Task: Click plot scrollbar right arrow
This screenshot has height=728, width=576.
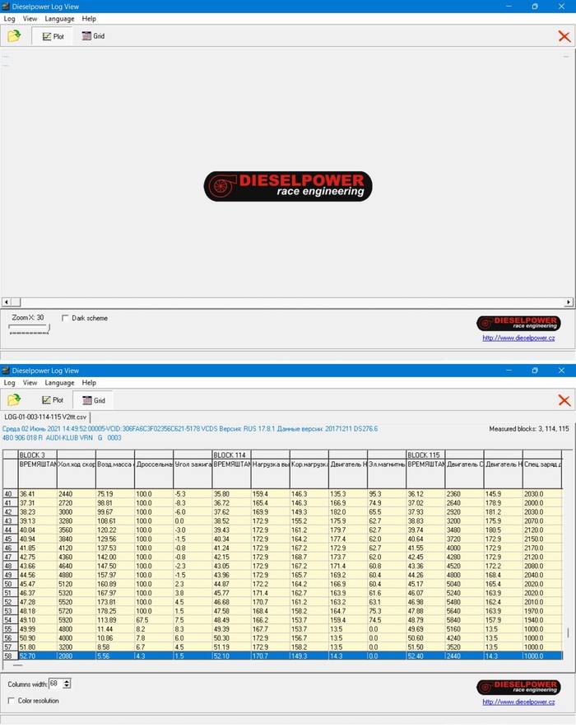Action: pyautogui.click(x=569, y=302)
